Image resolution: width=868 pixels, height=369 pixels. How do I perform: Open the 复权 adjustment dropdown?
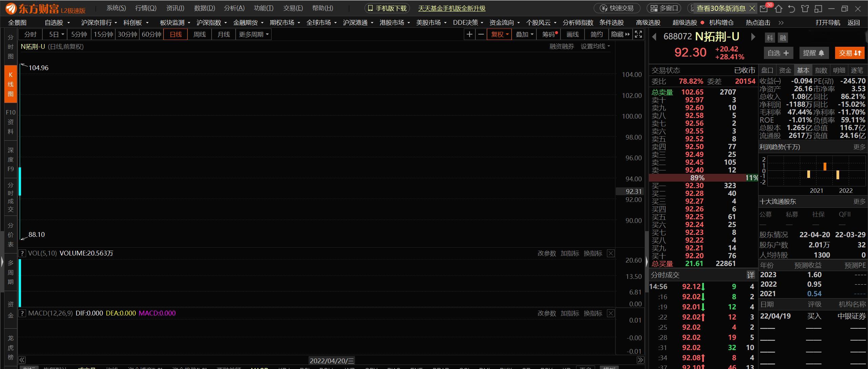[x=499, y=34]
